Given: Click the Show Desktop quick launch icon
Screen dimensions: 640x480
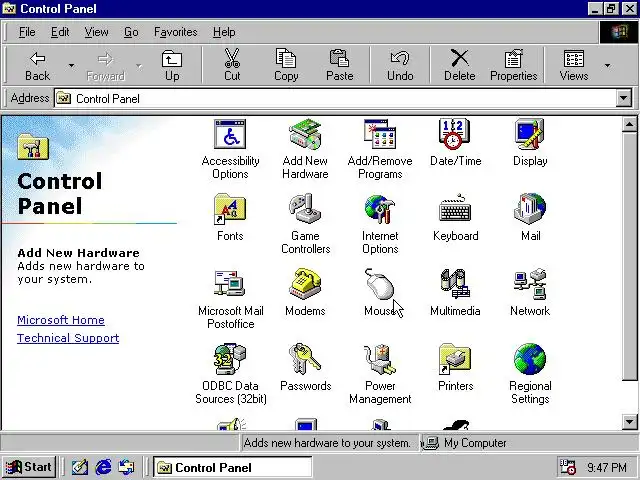Looking at the screenshot, I should tap(80, 467).
